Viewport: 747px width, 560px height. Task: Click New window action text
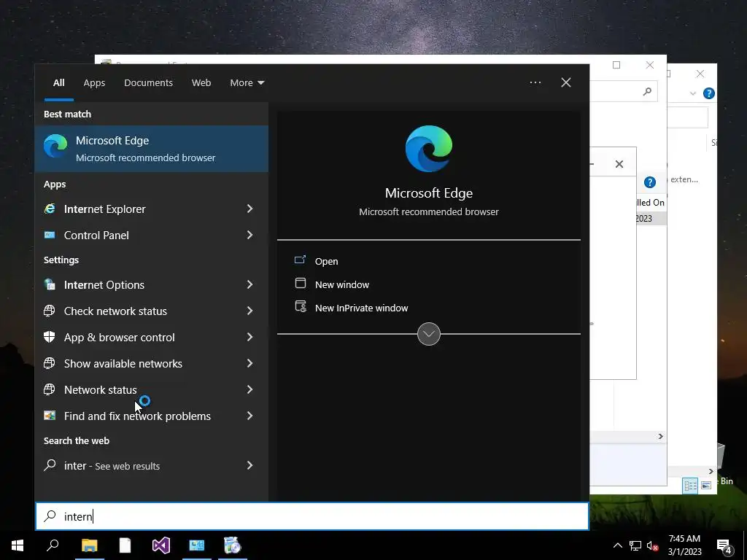[342, 284]
